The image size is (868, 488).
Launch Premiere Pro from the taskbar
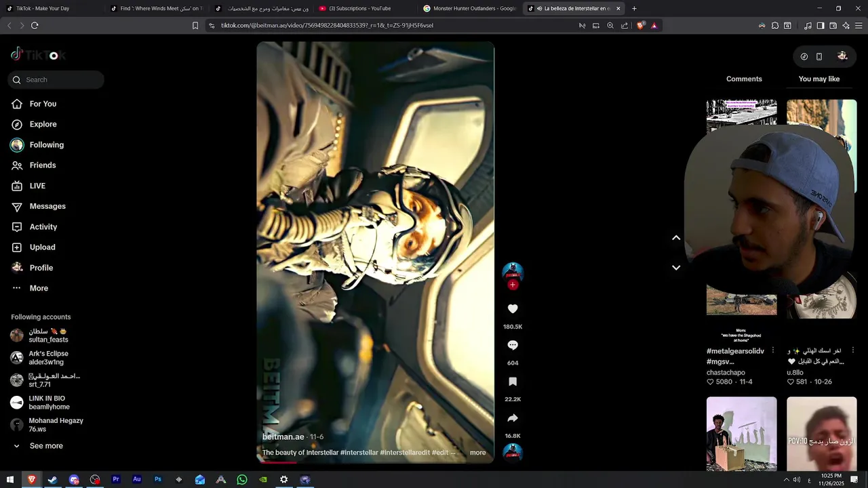(x=116, y=479)
